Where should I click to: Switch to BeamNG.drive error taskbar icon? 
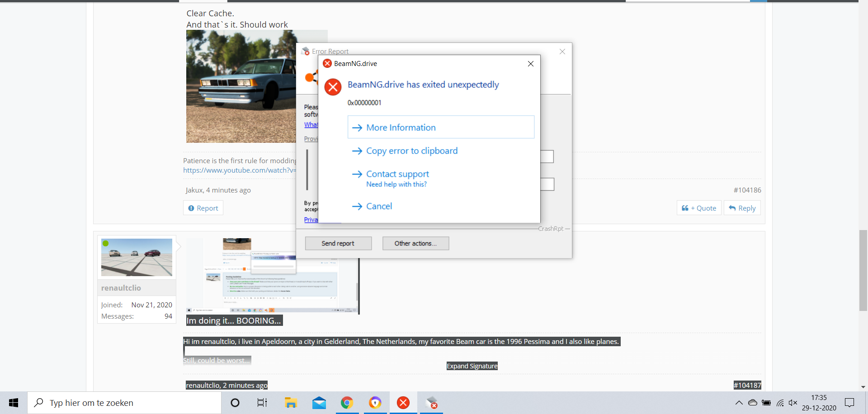point(403,403)
